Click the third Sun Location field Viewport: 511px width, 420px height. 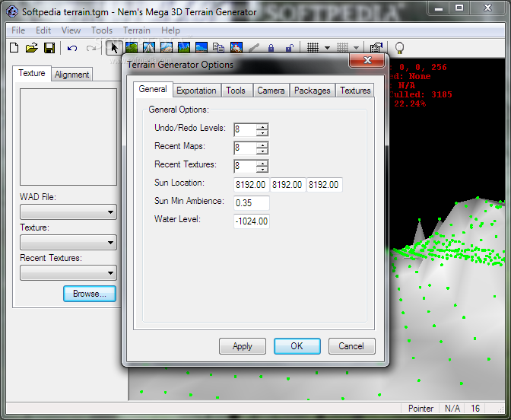tap(324, 185)
